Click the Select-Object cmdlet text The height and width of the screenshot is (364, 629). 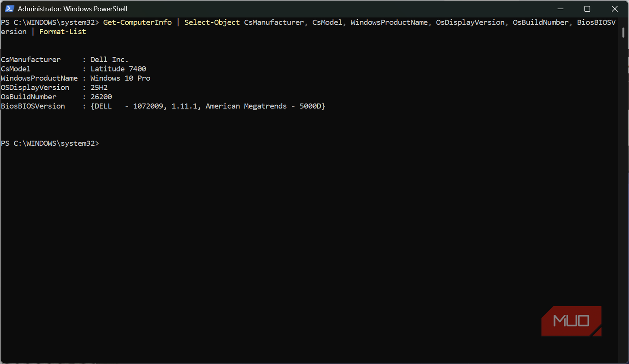coord(212,22)
